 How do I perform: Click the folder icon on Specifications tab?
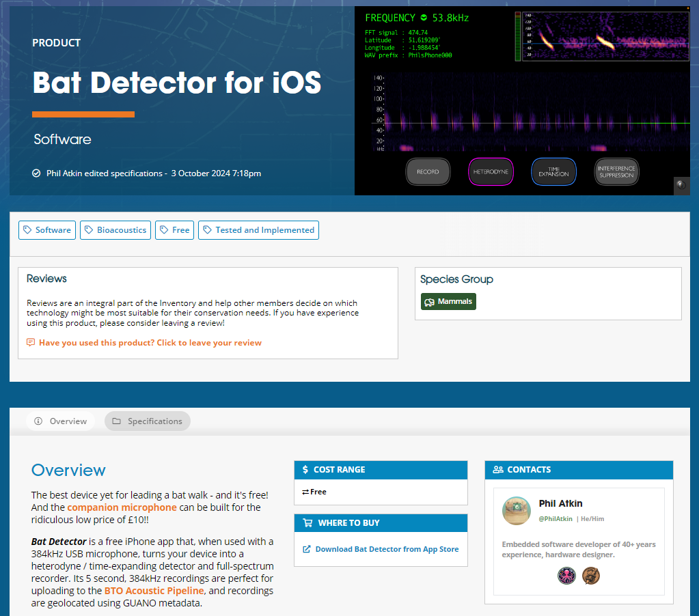[x=116, y=421]
